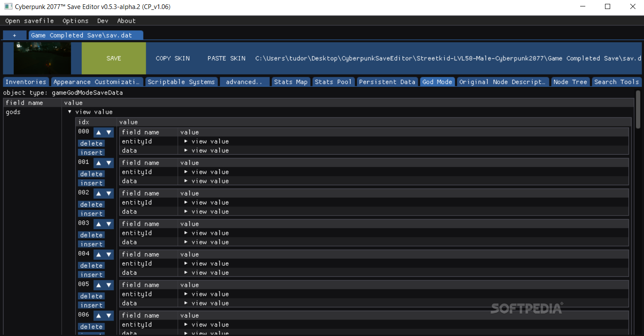Expand entityId view value of entry 005
644x336 pixels.
[186, 294]
